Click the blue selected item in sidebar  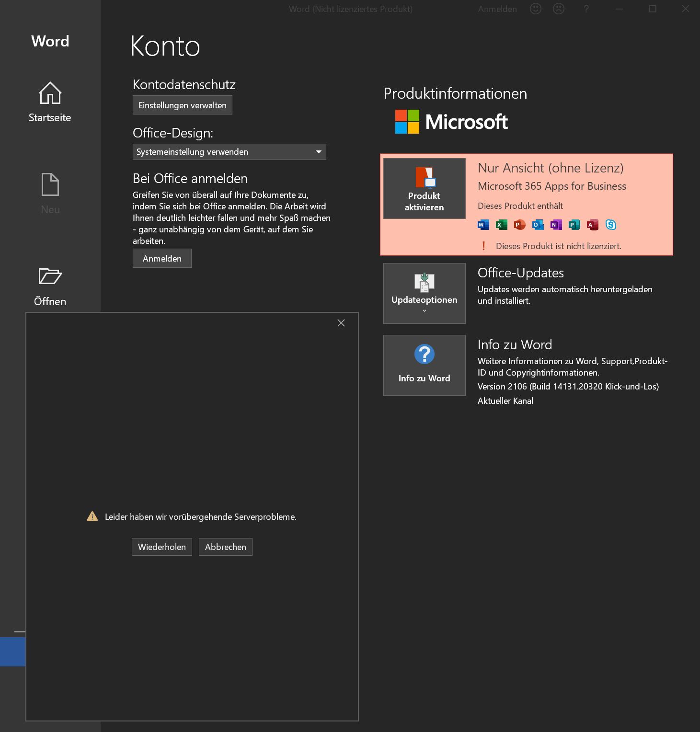point(13,652)
